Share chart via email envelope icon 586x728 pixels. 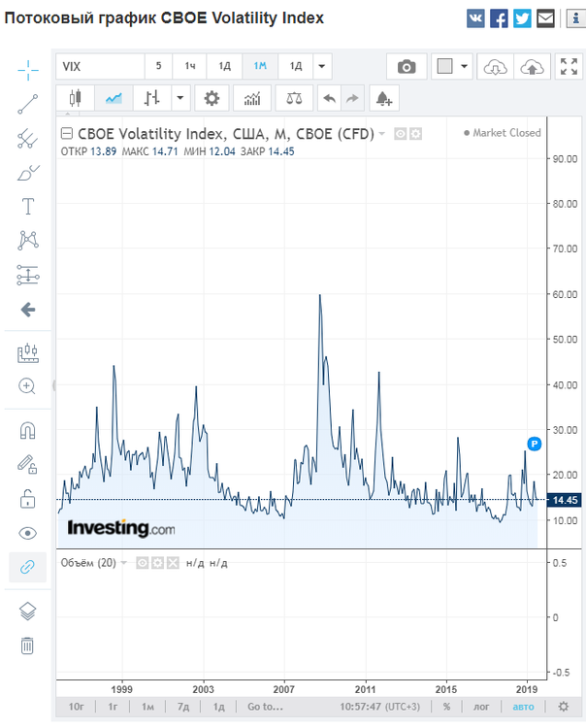(x=545, y=18)
